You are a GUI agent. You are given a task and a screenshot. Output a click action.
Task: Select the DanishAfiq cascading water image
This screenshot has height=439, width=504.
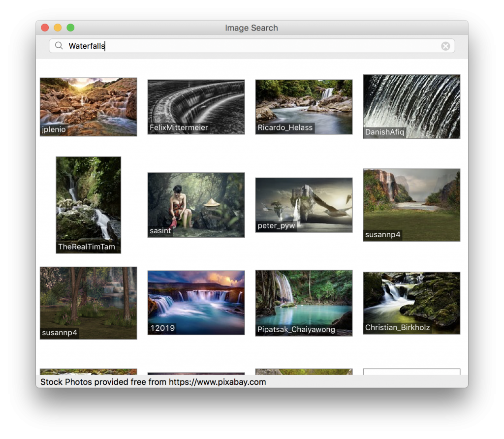(x=411, y=107)
